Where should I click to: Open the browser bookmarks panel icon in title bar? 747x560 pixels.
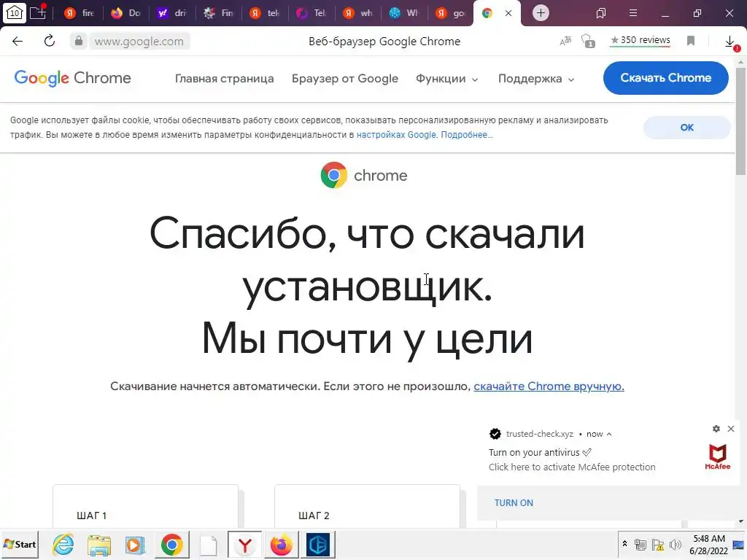coord(601,13)
